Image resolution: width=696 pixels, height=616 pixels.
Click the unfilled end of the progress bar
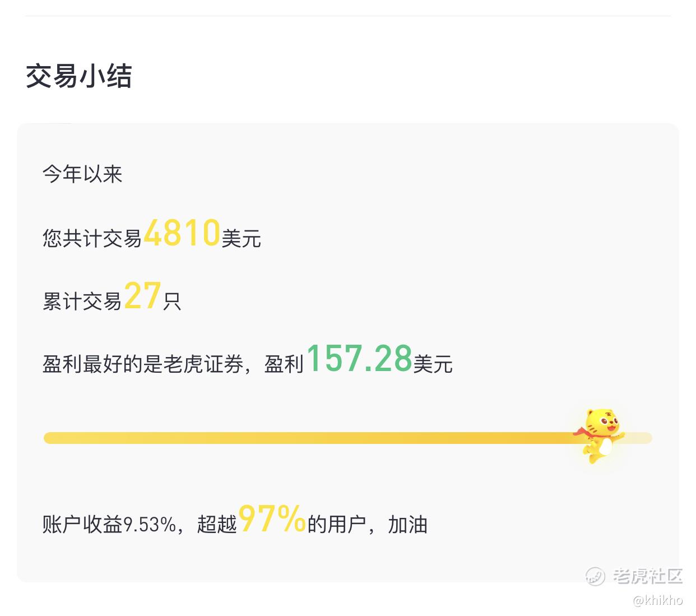(639, 438)
